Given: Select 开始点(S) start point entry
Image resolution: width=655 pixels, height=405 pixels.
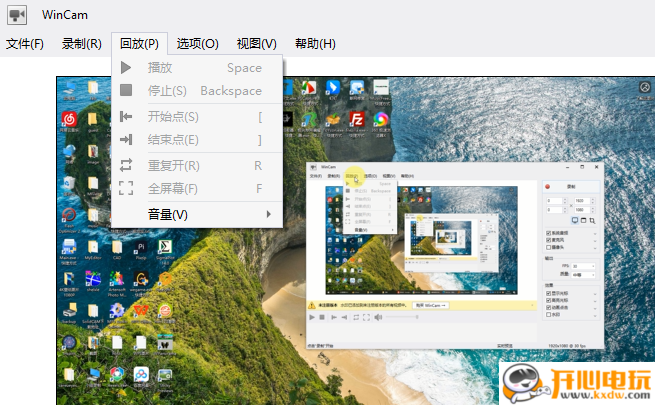Looking at the screenshot, I should 197,117.
